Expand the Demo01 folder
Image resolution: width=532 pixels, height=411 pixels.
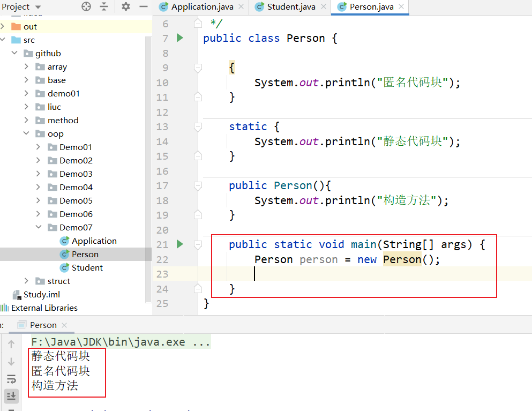click(39, 147)
